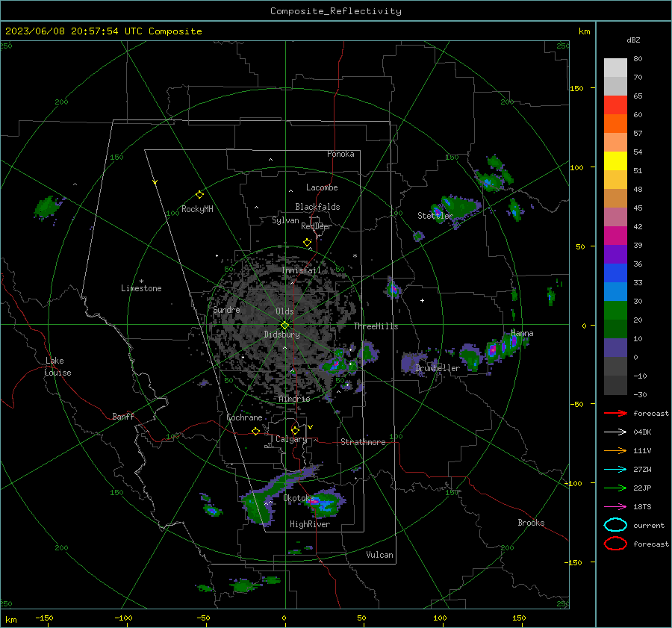This screenshot has width=672, height=628.
Task: Click the Okotoks city label
Action: [299, 498]
